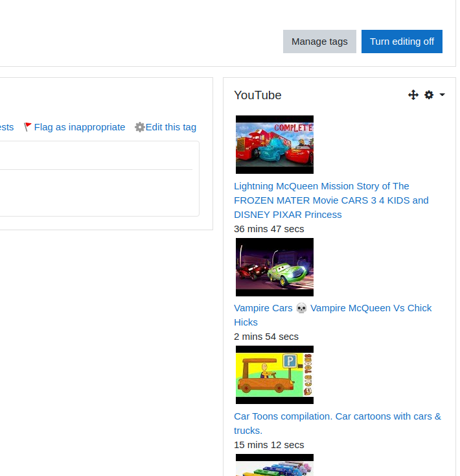The width and height of the screenshot is (460, 476).
Task: Open Lightning McQueen Mission Story video link
Action: [331, 200]
